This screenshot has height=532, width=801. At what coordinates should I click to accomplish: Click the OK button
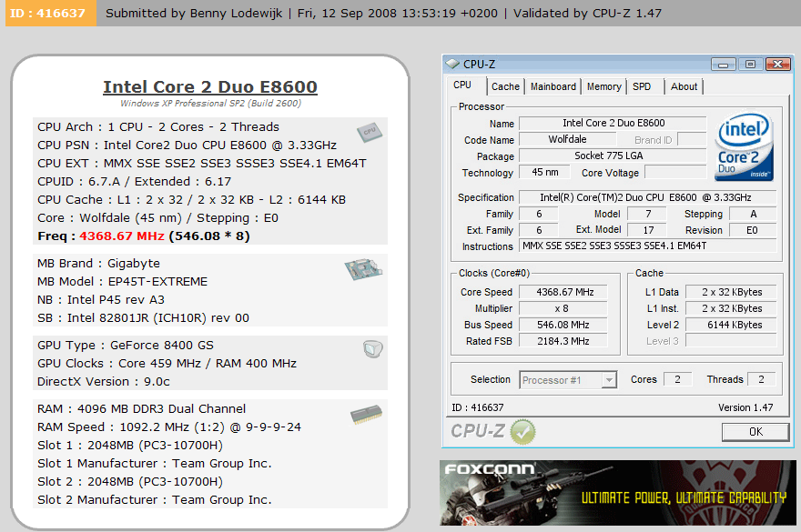pyautogui.click(x=755, y=432)
